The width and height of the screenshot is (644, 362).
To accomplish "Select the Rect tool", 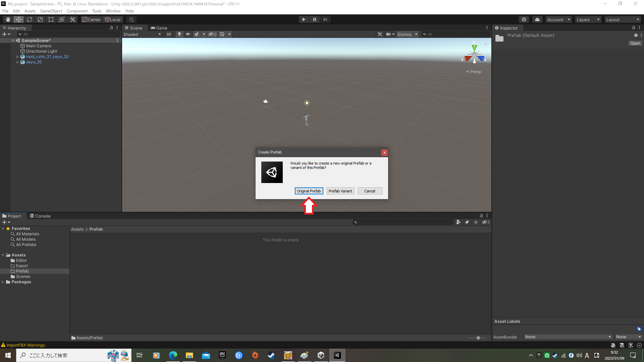I will (51, 19).
